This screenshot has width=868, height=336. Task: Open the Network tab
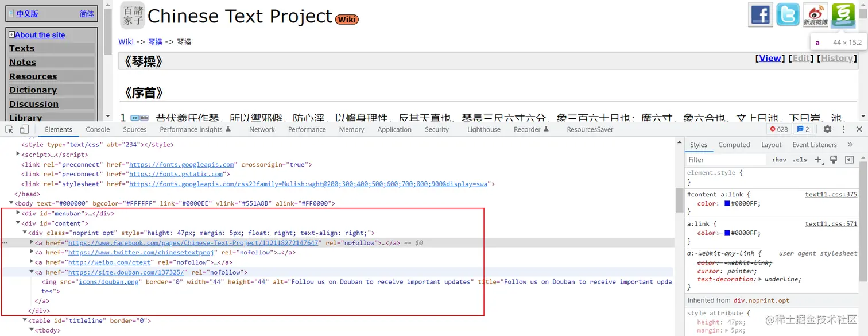(262, 129)
